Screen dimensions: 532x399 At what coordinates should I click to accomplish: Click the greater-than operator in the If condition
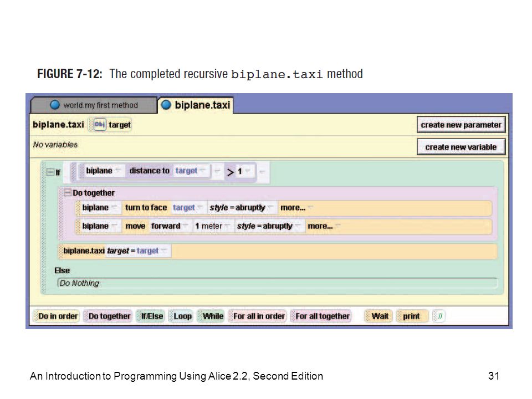(x=231, y=172)
